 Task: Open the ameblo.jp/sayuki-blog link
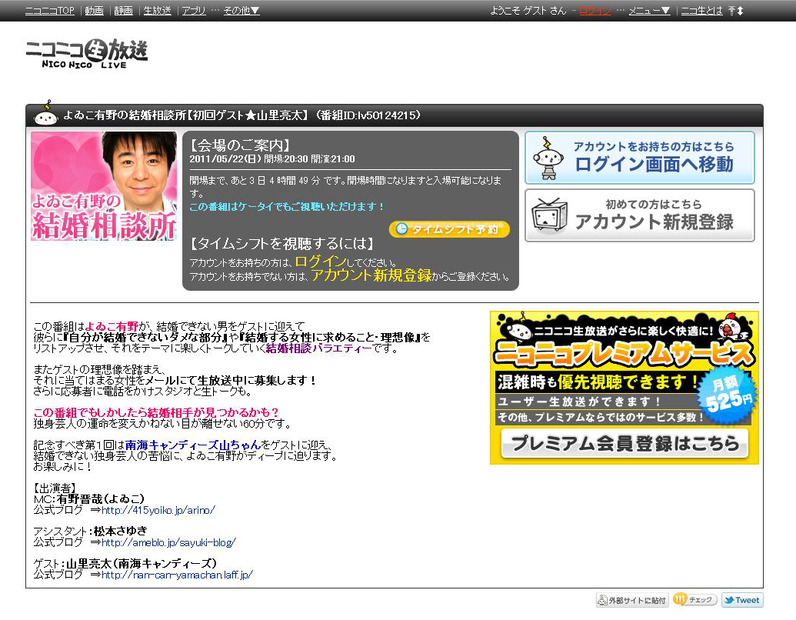pos(169,542)
